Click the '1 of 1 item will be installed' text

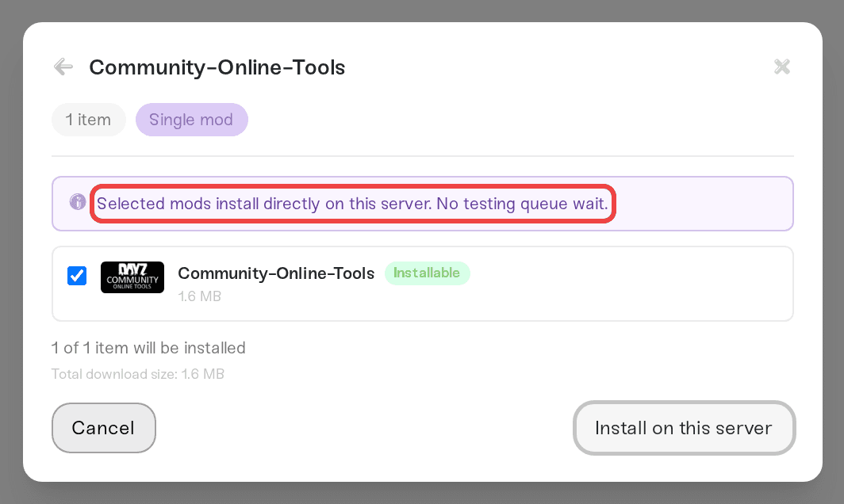point(148,348)
